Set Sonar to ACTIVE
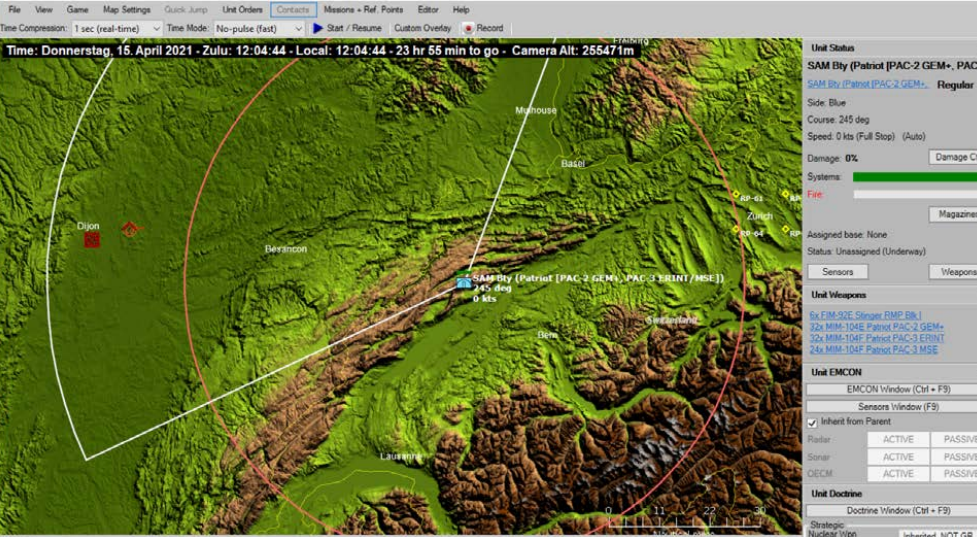Image resolution: width=977 pixels, height=537 pixels. pyautogui.click(x=898, y=457)
